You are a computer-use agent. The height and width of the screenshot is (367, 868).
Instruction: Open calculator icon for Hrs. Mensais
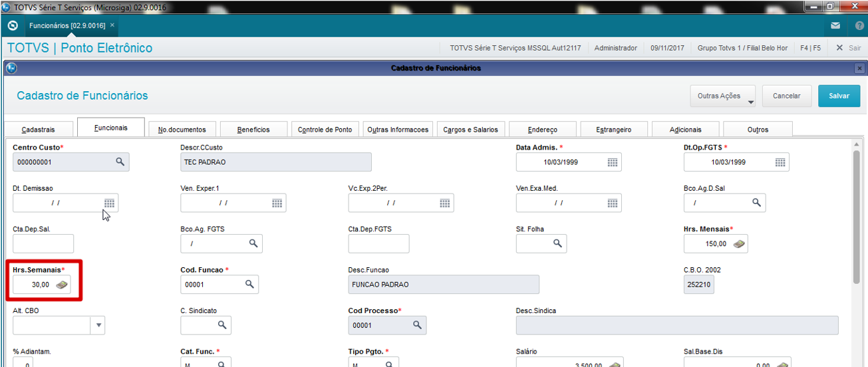(x=739, y=244)
